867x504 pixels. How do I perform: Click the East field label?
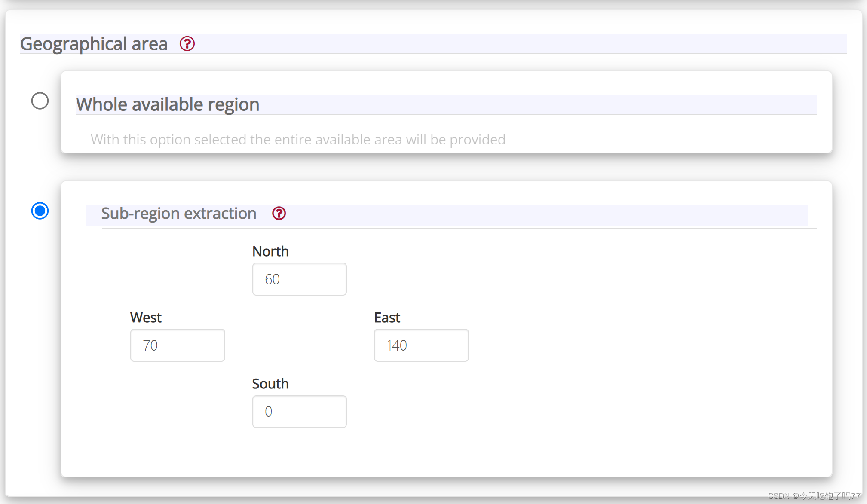[x=387, y=317]
